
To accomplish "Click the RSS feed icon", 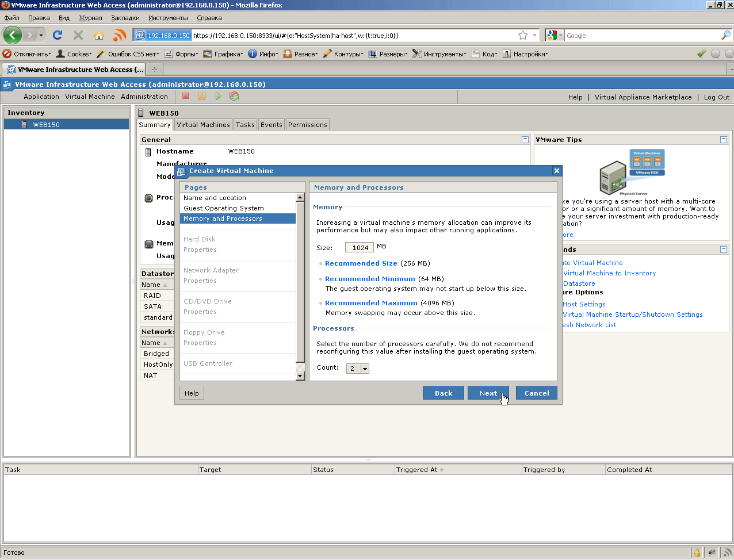I will (x=120, y=35).
